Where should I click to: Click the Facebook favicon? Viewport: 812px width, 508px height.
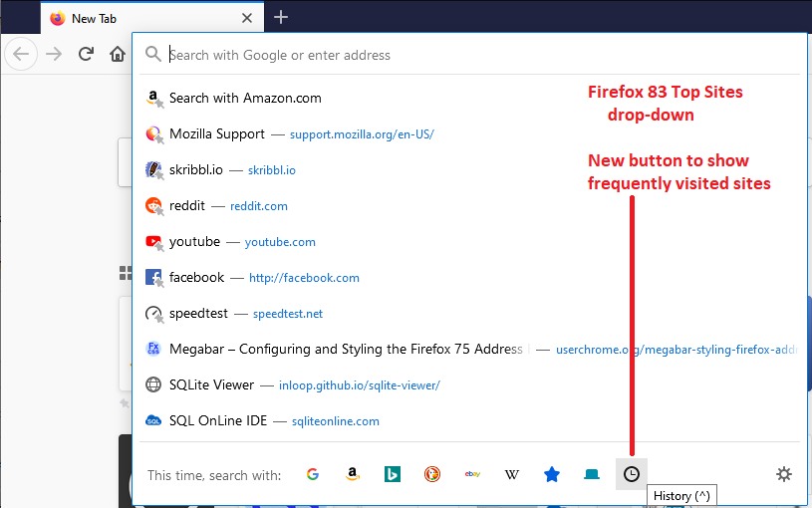coord(153,278)
